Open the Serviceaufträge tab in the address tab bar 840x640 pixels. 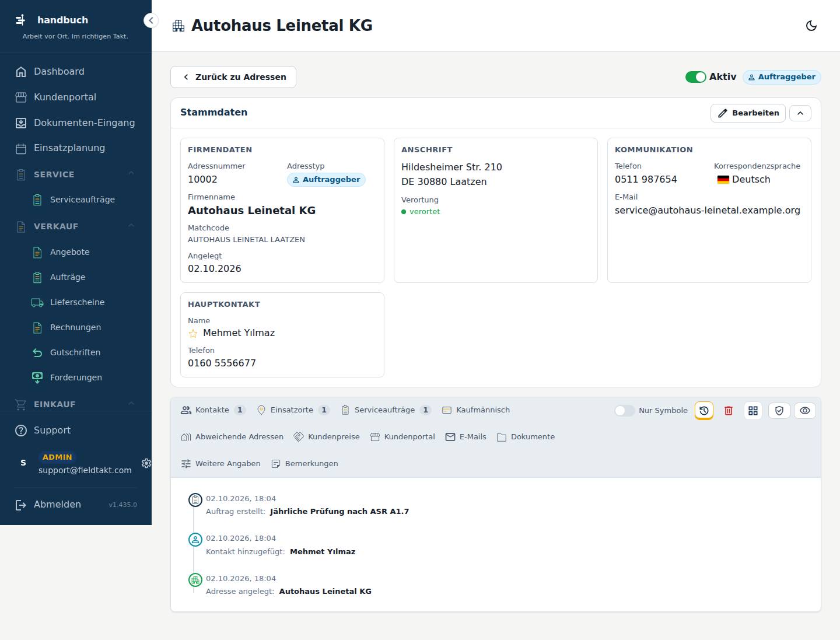(386, 410)
